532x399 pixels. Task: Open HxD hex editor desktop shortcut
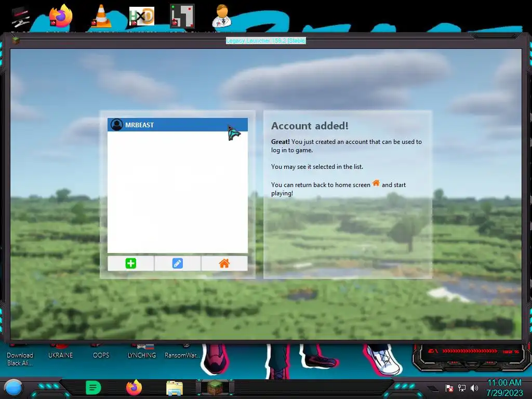(141, 16)
